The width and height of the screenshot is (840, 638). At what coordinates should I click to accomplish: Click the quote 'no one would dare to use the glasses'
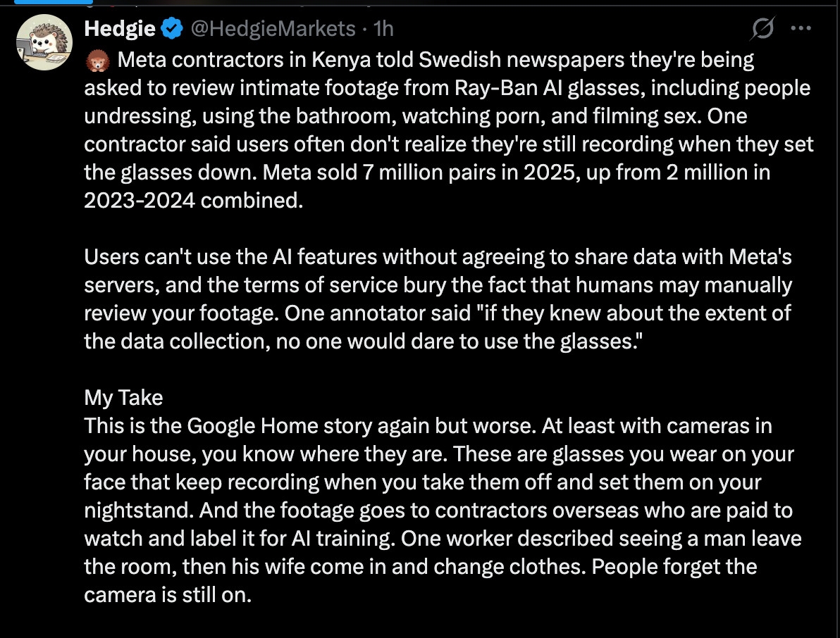[x=457, y=342]
